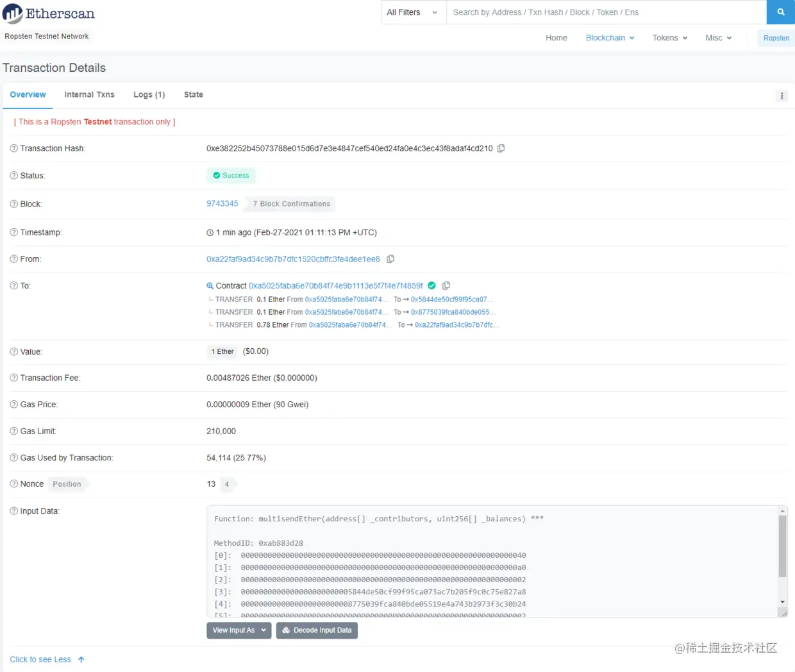Open the All Filters dropdown
The image size is (795, 672).
pyautogui.click(x=413, y=12)
